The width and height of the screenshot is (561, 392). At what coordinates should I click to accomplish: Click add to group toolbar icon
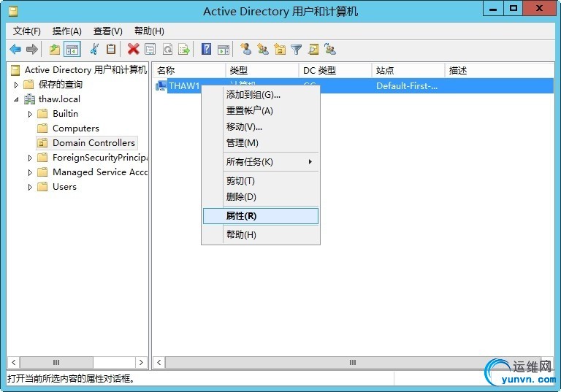click(x=330, y=49)
